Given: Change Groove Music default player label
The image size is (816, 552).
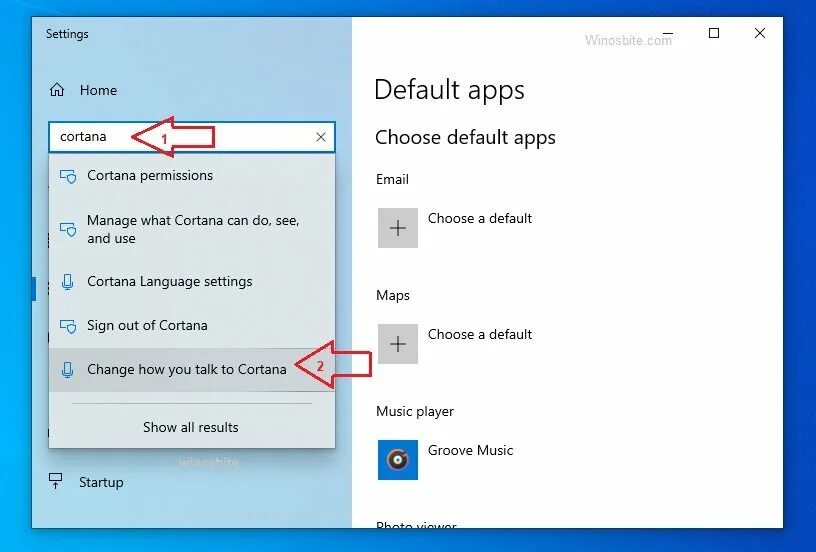Looking at the screenshot, I should tap(470, 451).
